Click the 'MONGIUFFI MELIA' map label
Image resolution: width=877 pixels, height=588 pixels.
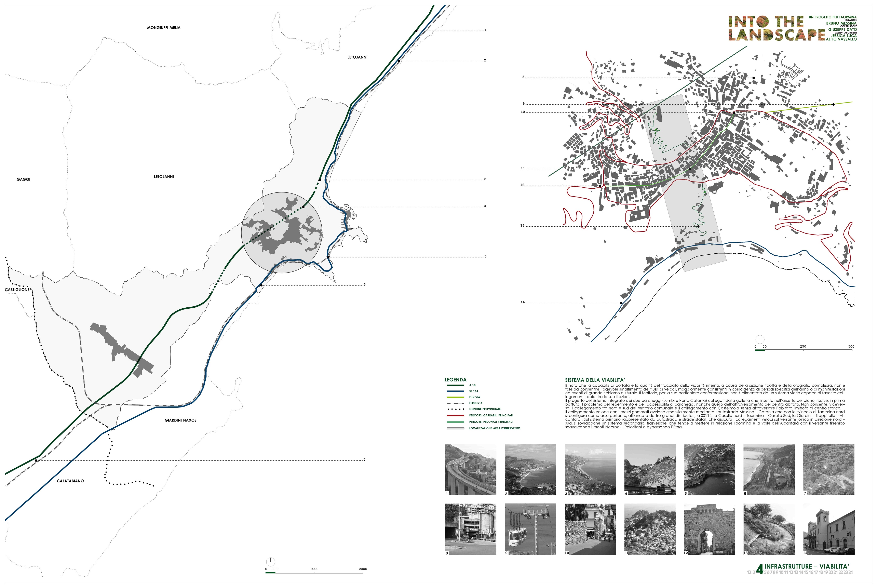(x=163, y=28)
